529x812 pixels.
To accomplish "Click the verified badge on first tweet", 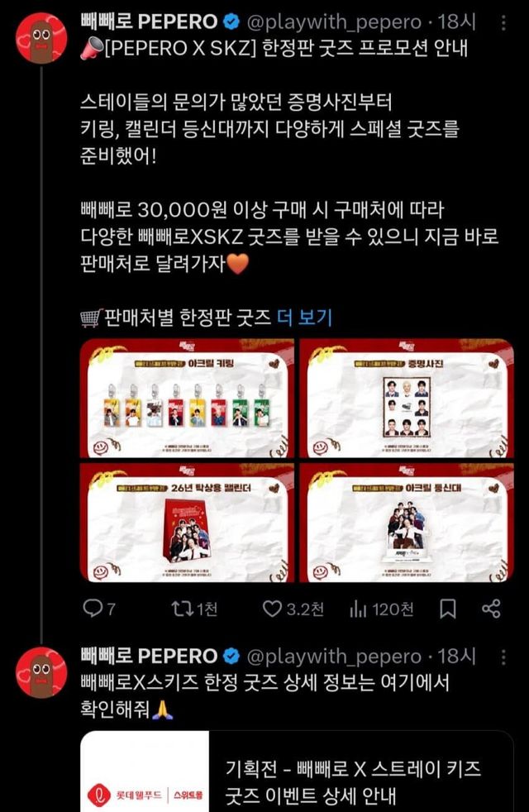I will [231, 21].
